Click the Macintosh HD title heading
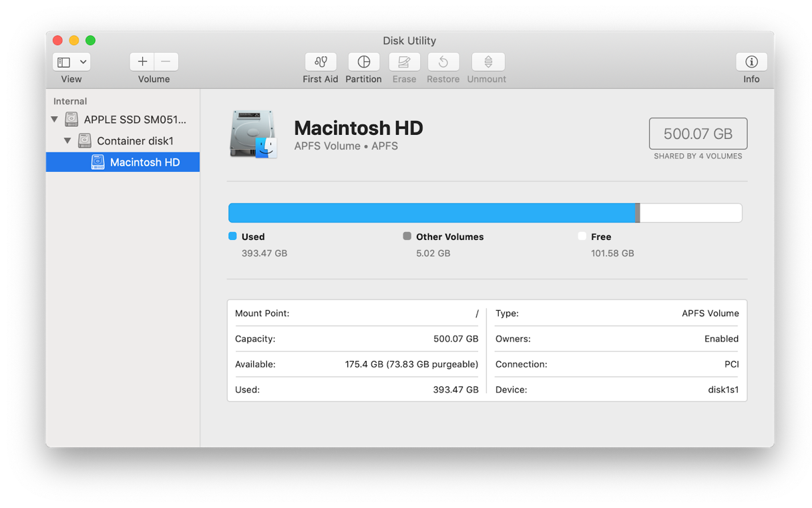The width and height of the screenshot is (812, 508). click(x=359, y=128)
